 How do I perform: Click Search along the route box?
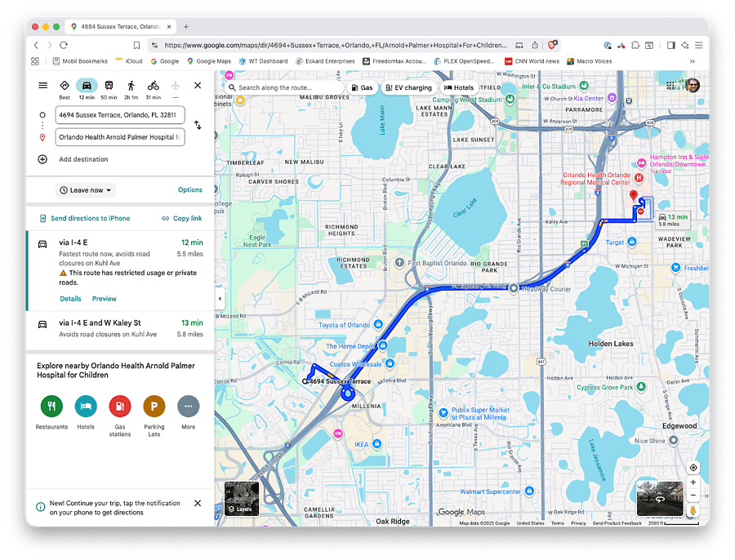(x=286, y=87)
